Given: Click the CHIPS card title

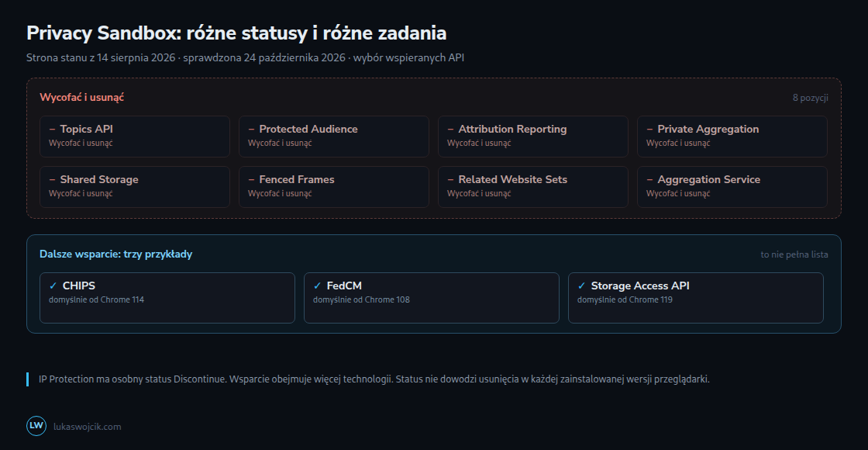Looking at the screenshot, I should coord(78,286).
